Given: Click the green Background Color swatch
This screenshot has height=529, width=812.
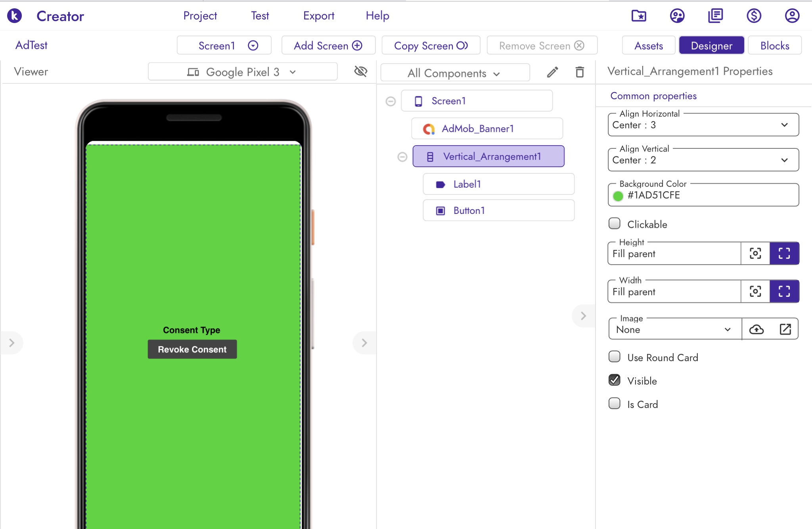Looking at the screenshot, I should [618, 196].
